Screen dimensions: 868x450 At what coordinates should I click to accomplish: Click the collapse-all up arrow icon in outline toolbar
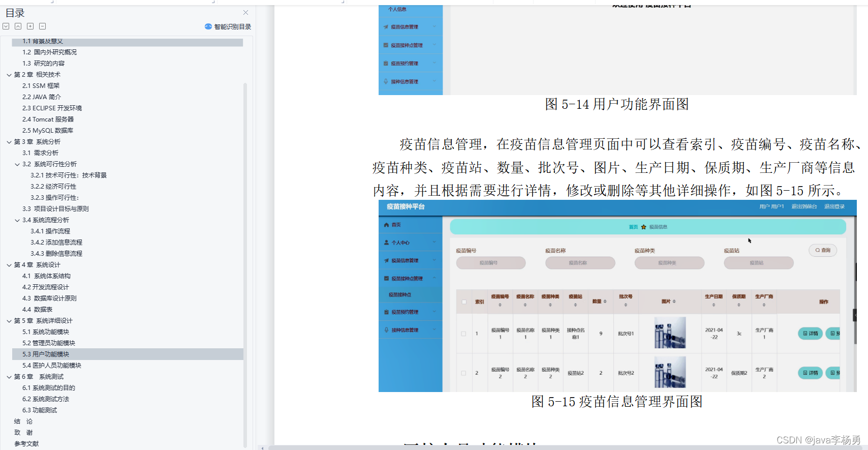(18, 26)
